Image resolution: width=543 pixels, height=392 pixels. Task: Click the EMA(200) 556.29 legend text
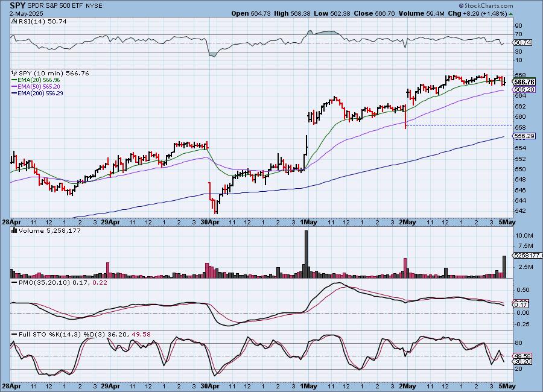pos(40,93)
